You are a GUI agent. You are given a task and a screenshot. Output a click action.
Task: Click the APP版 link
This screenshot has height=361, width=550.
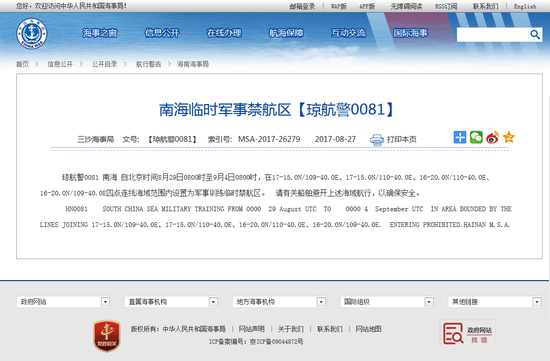coord(367,6)
